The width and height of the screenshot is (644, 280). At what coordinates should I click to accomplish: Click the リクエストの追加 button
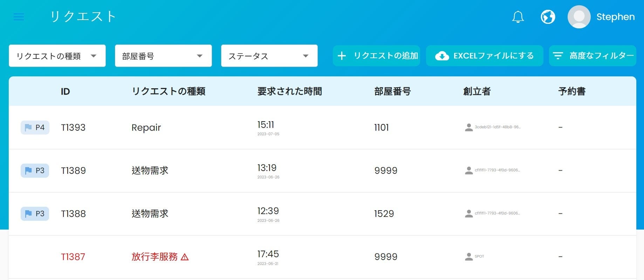pyautogui.click(x=377, y=56)
